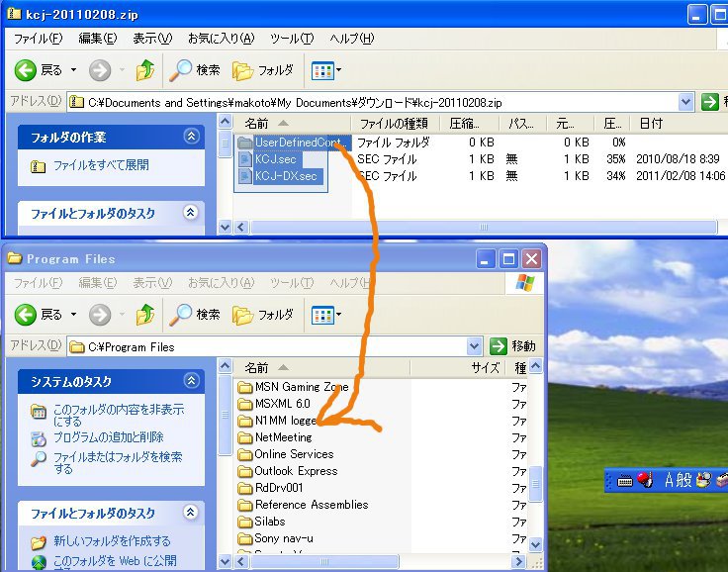Click the zip window address bar field
Viewport: 728px width, 572px height.
pyautogui.click(x=376, y=102)
